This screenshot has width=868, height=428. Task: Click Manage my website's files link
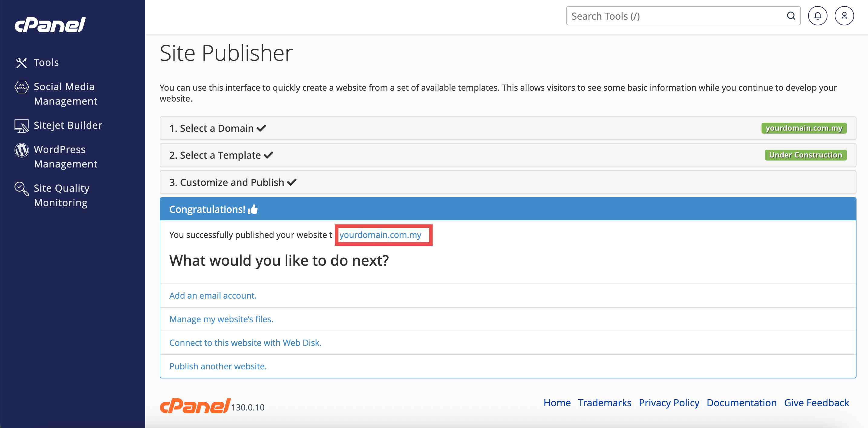tap(221, 319)
